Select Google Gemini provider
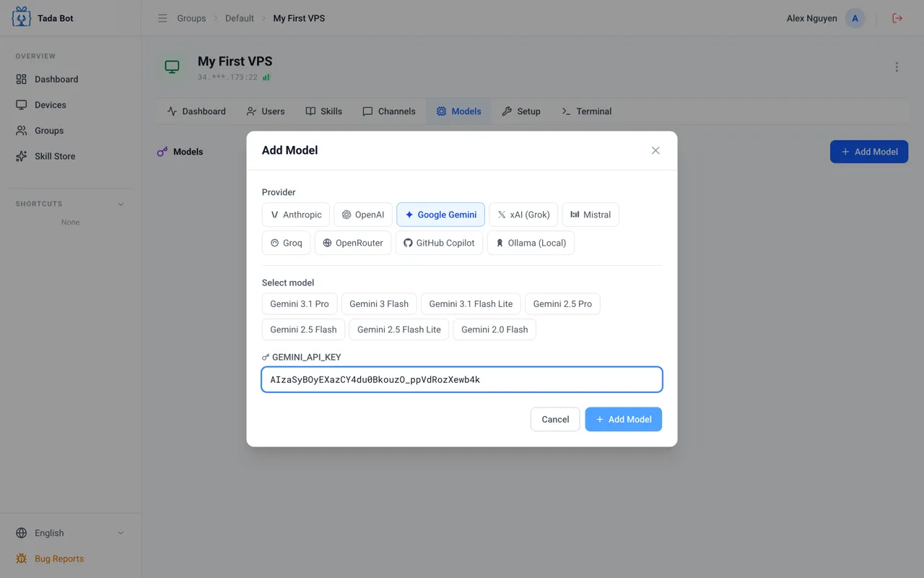 (x=440, y=215)
